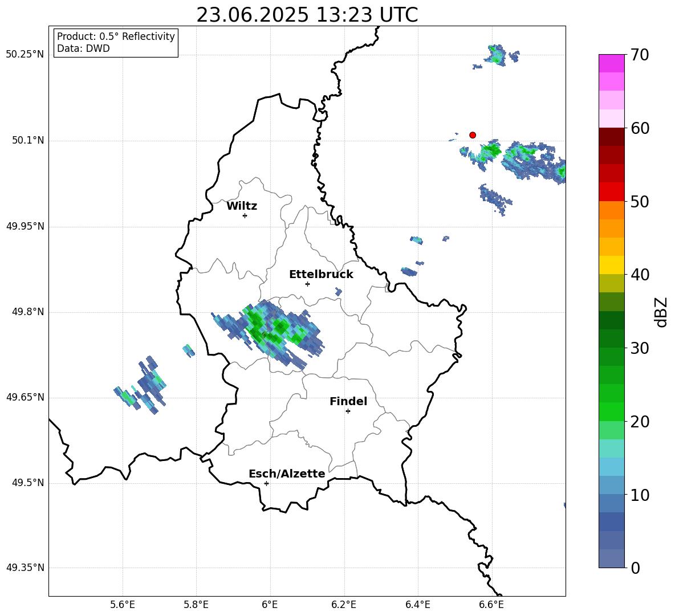Click the Ettelbruck city label
675x616 pixels.
pyautogui.click(x=321, y=275)
